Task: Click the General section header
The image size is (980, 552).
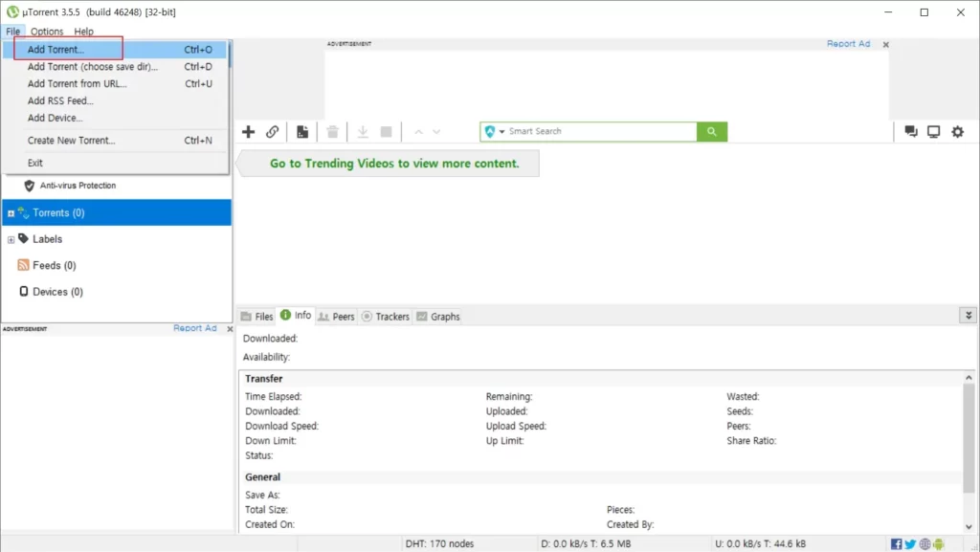Action: (x=262, y=477)
